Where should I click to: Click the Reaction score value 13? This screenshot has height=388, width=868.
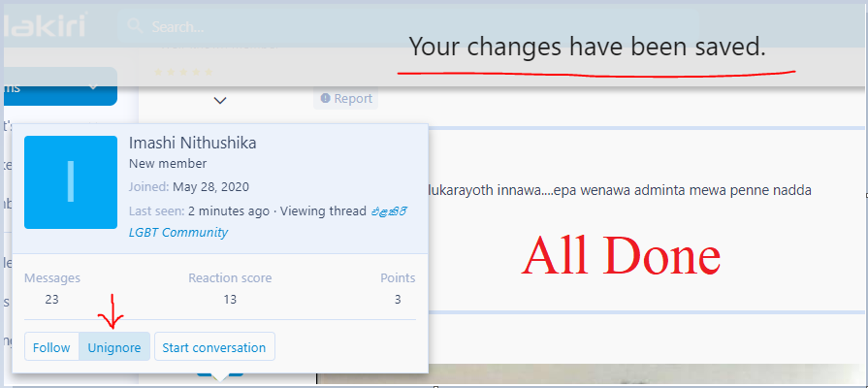[230, 300]
